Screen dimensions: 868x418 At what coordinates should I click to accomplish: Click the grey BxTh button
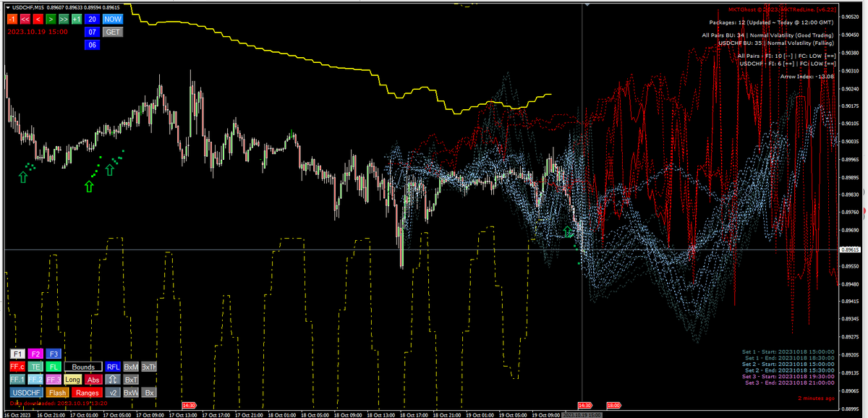point(148,367)
